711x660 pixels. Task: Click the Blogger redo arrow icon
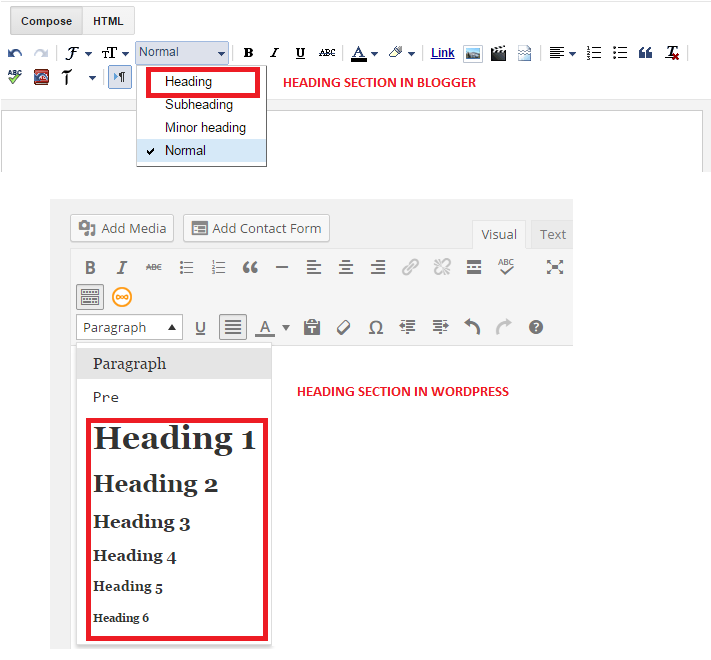pos(41,53)
